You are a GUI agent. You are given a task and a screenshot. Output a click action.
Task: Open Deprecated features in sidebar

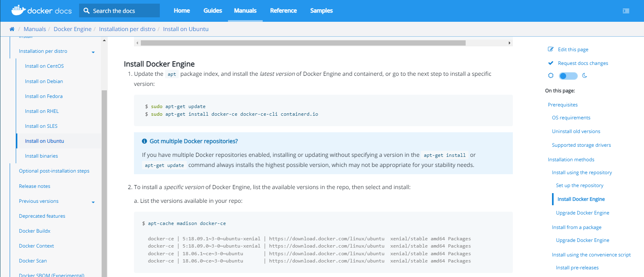point(42,216)
